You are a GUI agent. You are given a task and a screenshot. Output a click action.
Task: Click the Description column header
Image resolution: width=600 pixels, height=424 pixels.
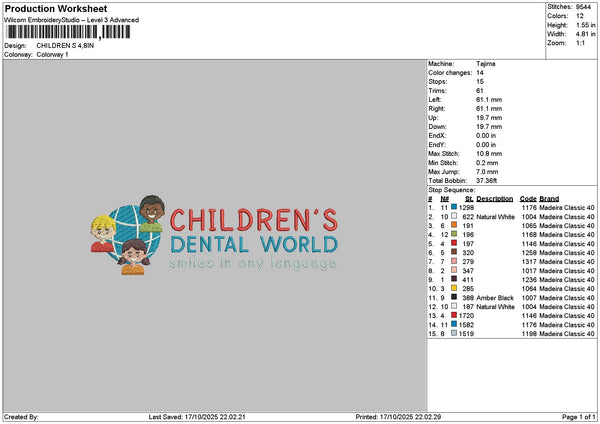(494, 199)
